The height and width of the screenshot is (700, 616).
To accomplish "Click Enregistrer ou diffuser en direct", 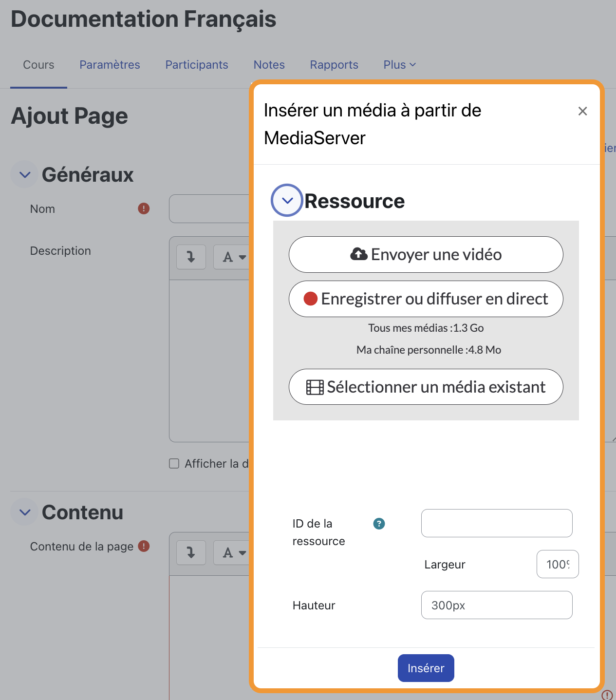I will [x=426, y=299].
